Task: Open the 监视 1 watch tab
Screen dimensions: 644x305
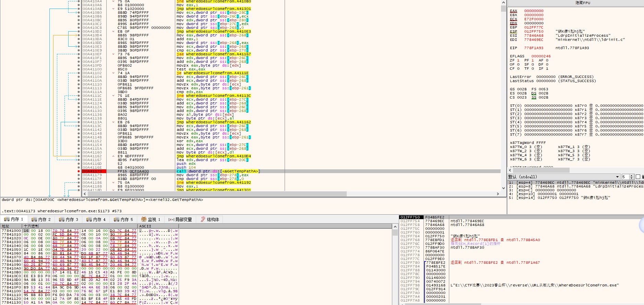Action: pos(151,219)
